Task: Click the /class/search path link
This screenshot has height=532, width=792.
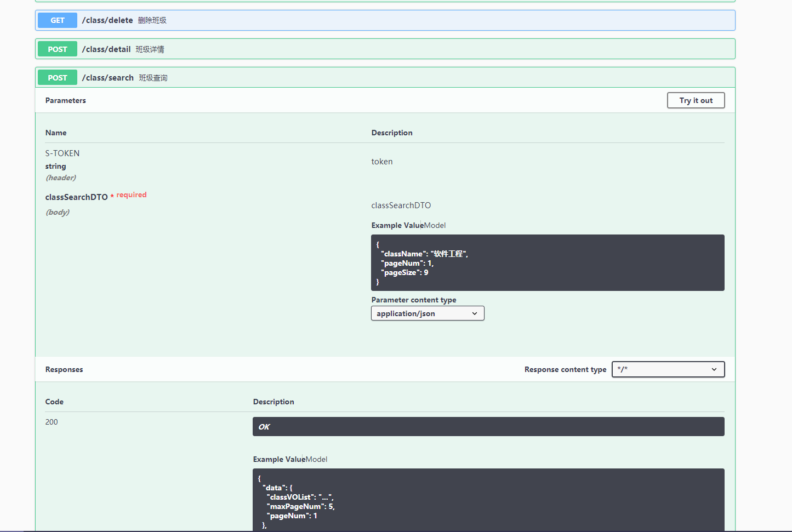Action: pyautogui.click(x=107, y=78)
